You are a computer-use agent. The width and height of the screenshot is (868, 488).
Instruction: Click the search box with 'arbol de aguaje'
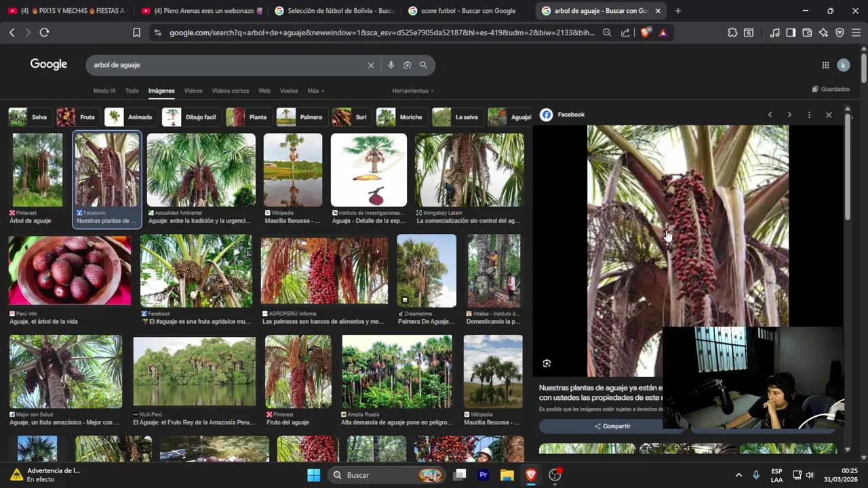pos(227,65)
